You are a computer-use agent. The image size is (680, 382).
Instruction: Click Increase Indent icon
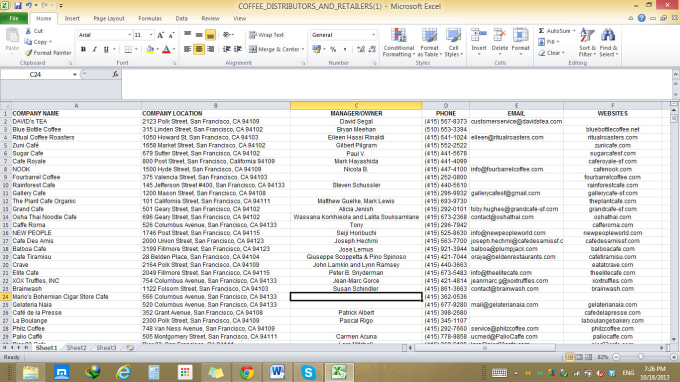(x=238, y=49)
